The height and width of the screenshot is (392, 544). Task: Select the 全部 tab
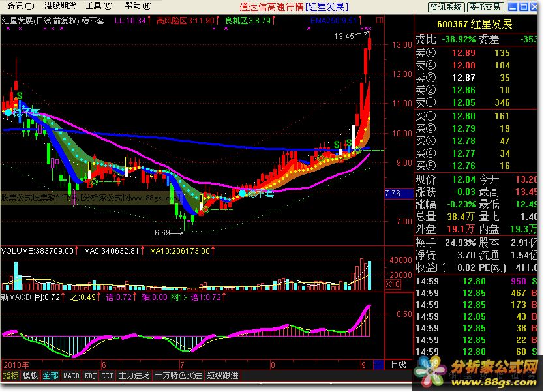(x=50, y=376)
